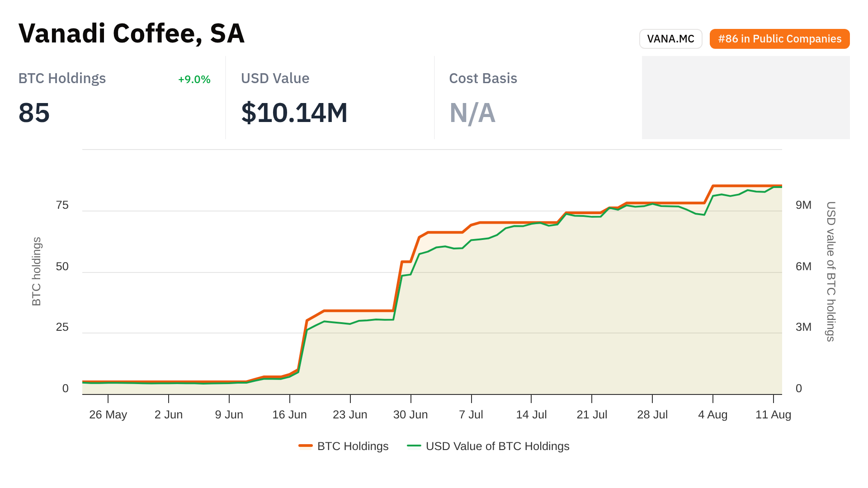
Task: Click the $10.14M USD Value figure
Action: click(x=294, y=113)
